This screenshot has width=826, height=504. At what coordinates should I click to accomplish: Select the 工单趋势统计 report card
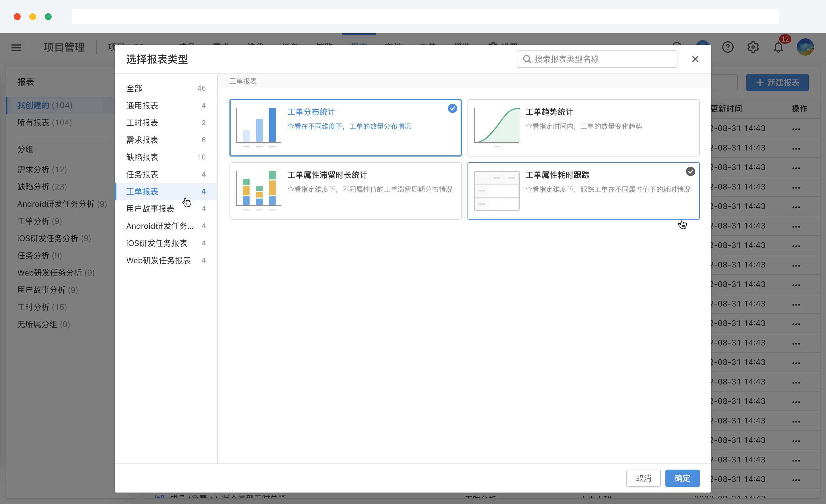583,128
